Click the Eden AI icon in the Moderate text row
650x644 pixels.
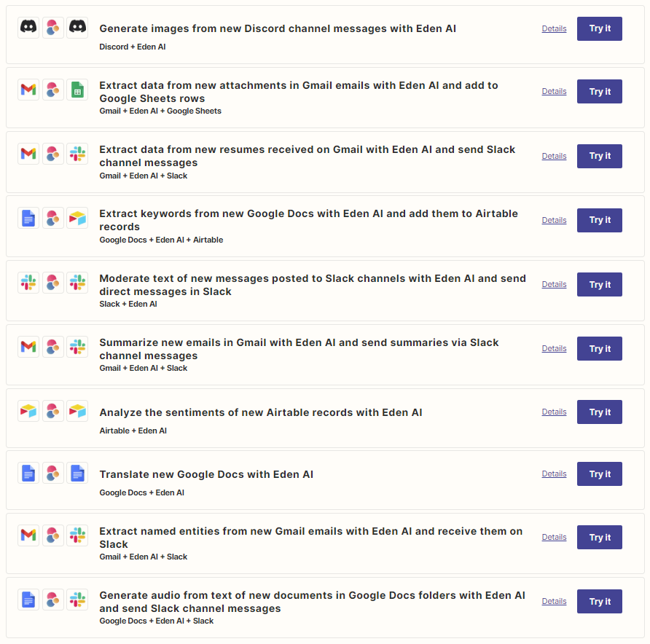53,283
